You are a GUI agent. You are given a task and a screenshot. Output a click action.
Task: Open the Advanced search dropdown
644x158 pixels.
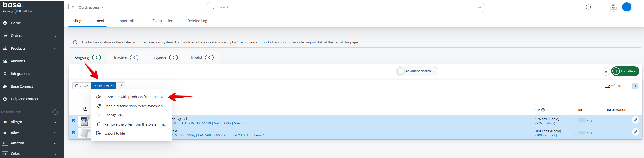[417, 71]
